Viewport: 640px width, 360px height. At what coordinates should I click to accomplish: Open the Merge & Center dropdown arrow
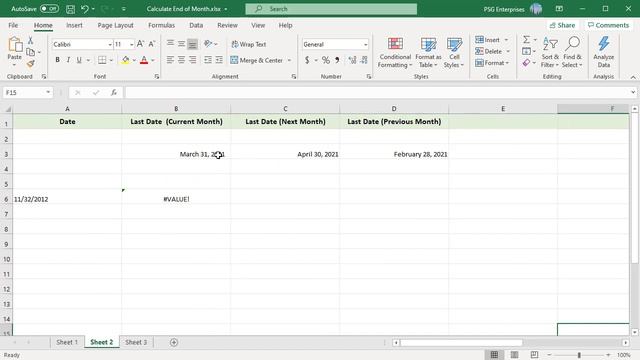pyautogui.click(x=289, y=60)
